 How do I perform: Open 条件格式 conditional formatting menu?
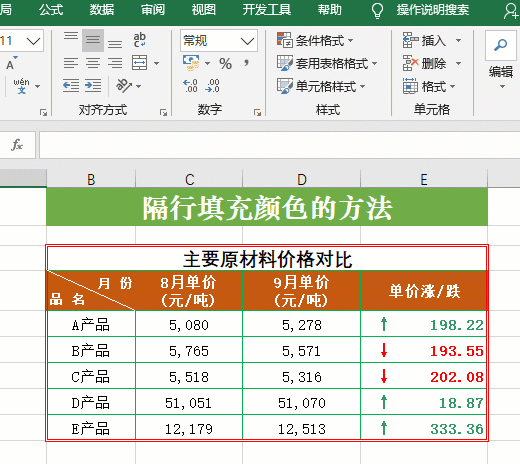pos(315,41)
